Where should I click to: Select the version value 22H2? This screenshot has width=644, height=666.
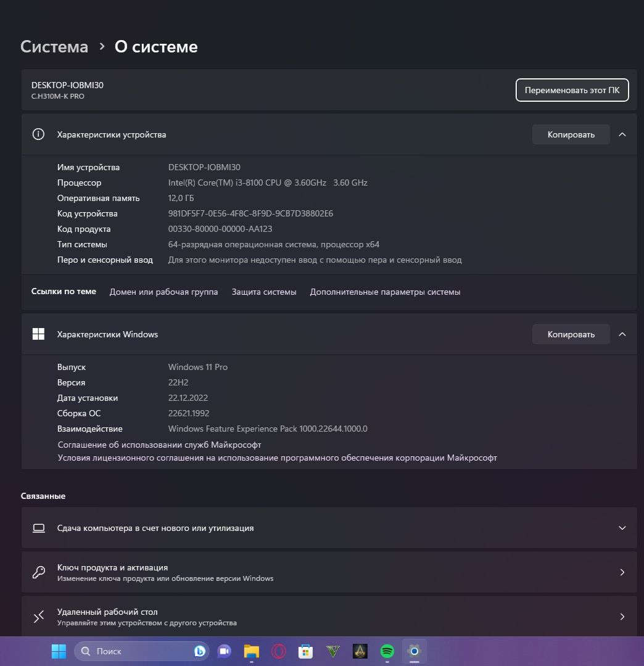178,382
